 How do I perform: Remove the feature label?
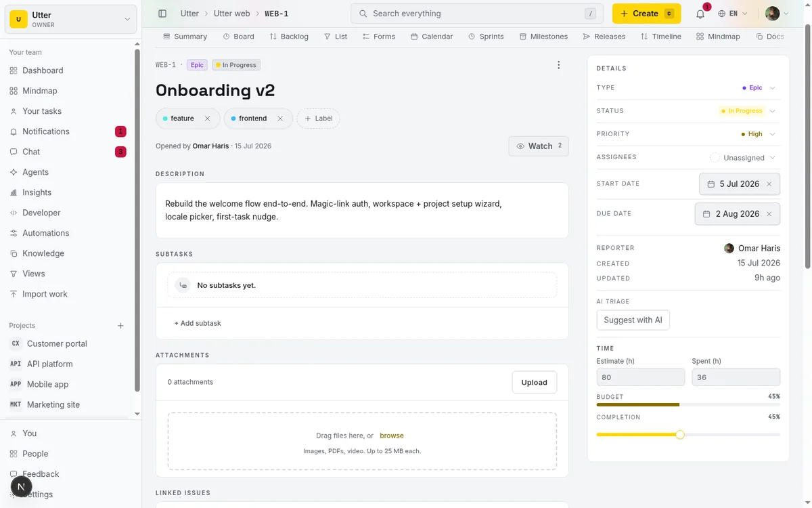point(207,119)
